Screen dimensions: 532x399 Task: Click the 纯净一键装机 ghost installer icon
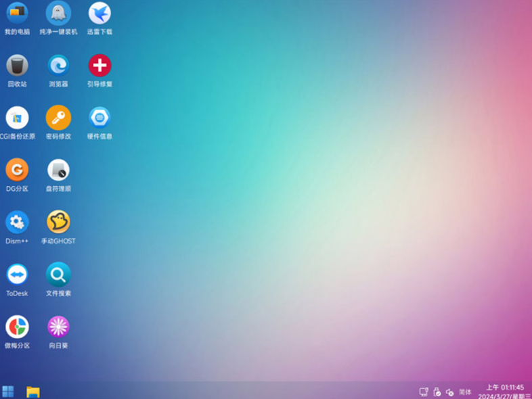(58, 13)
